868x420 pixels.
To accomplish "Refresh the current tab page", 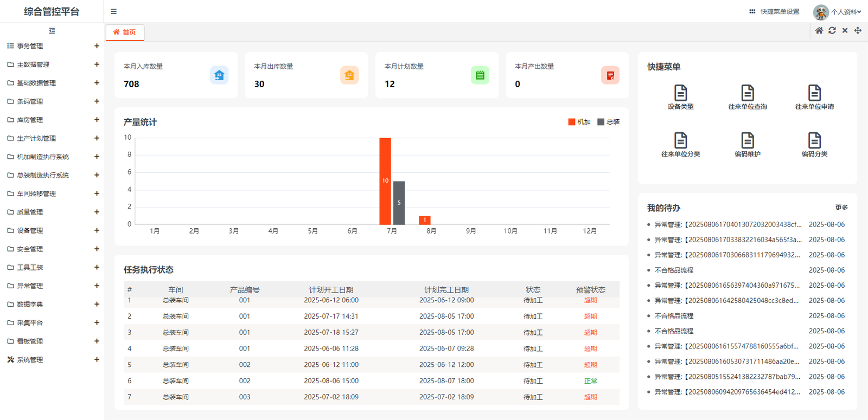I will (832, 31).
